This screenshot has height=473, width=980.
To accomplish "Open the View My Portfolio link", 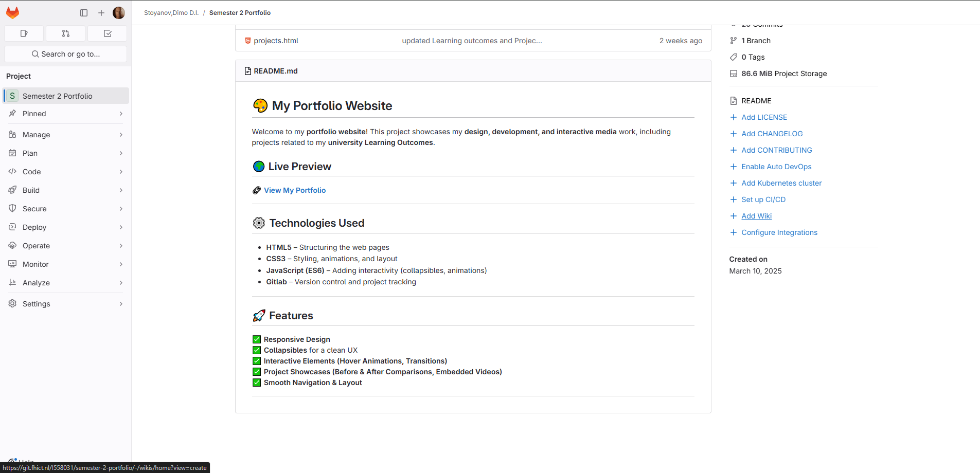I will (x=295, y=190).
